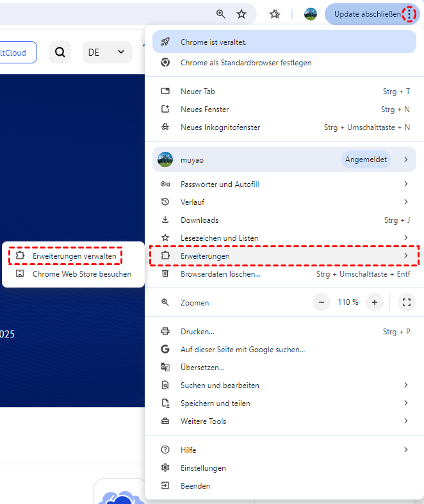
Task: Click the incognito hat icon
Action: pos(165,127)
